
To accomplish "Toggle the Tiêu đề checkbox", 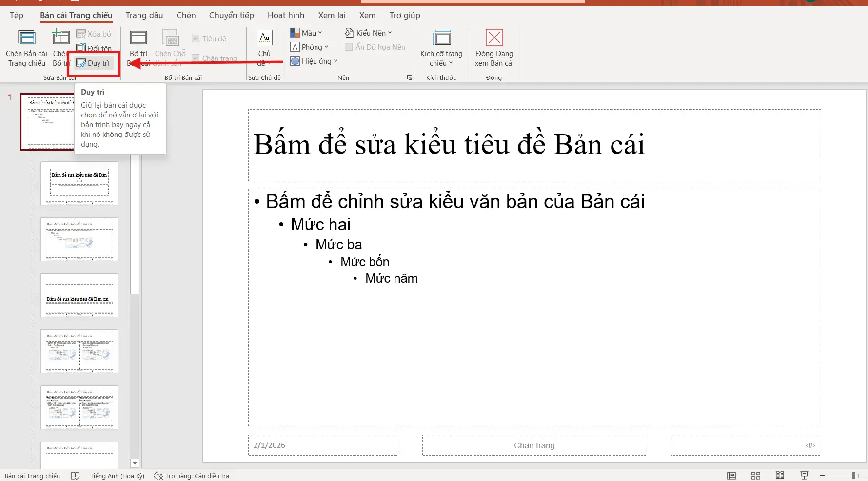I will [x=196, y=38].
